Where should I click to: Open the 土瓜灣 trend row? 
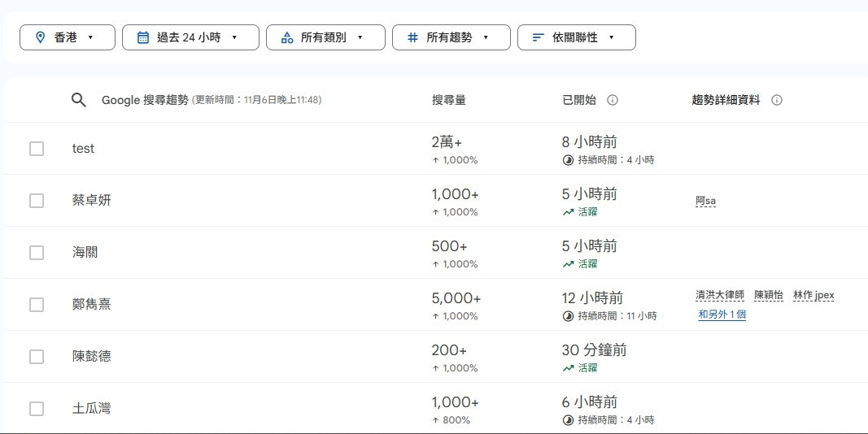pos(91,408)
